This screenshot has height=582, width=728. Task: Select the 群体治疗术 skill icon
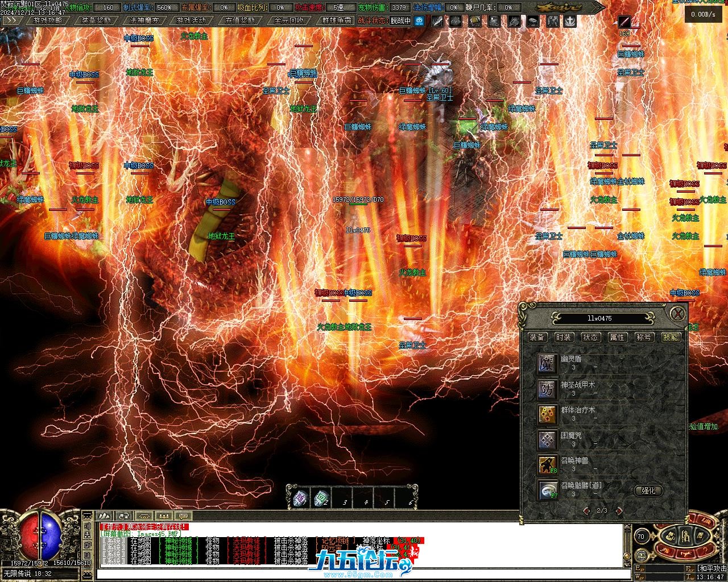(x=547, y=414)
